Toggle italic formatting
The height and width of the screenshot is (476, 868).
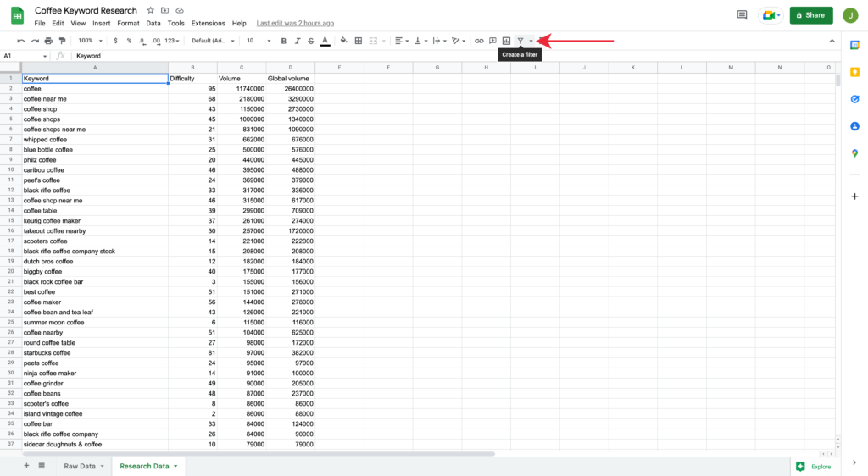(298, 41)
